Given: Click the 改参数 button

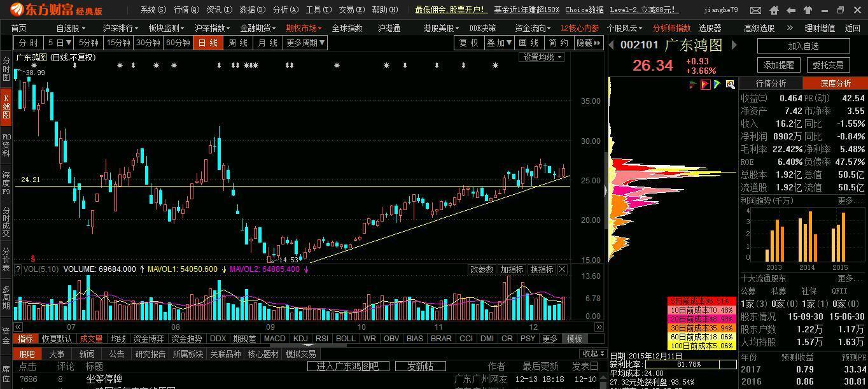Looking at the screenshot, I should tap(482, 269).
